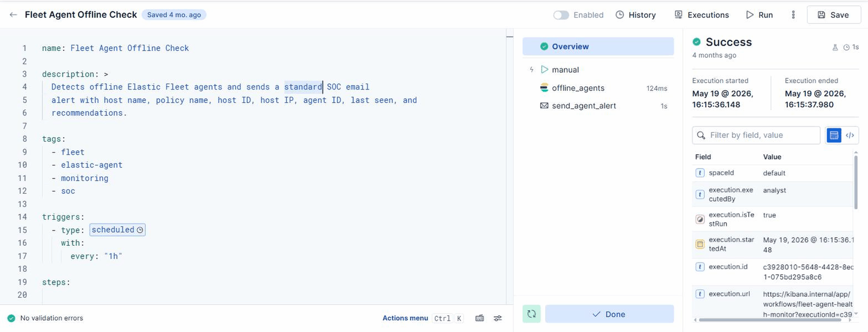Run the workflow
Viewport: 868px width, 332px height.
click(759, 15)
